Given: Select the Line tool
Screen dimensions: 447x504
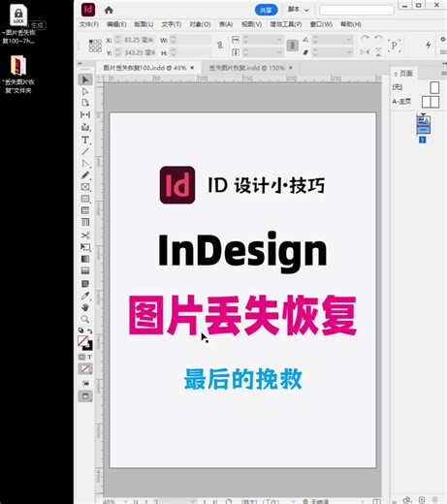Looking at the screenshot, I should (x=85, y=151).
